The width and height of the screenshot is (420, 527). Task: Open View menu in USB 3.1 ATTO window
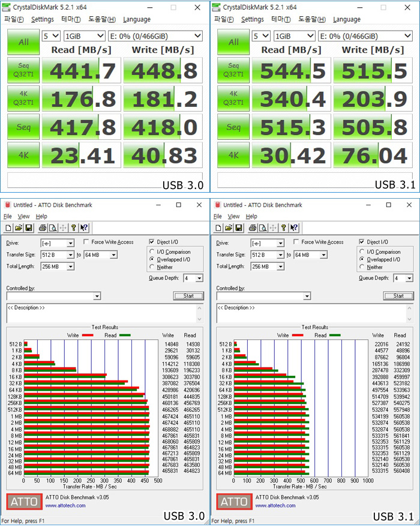pyautogui.click(x=233, y=216)
